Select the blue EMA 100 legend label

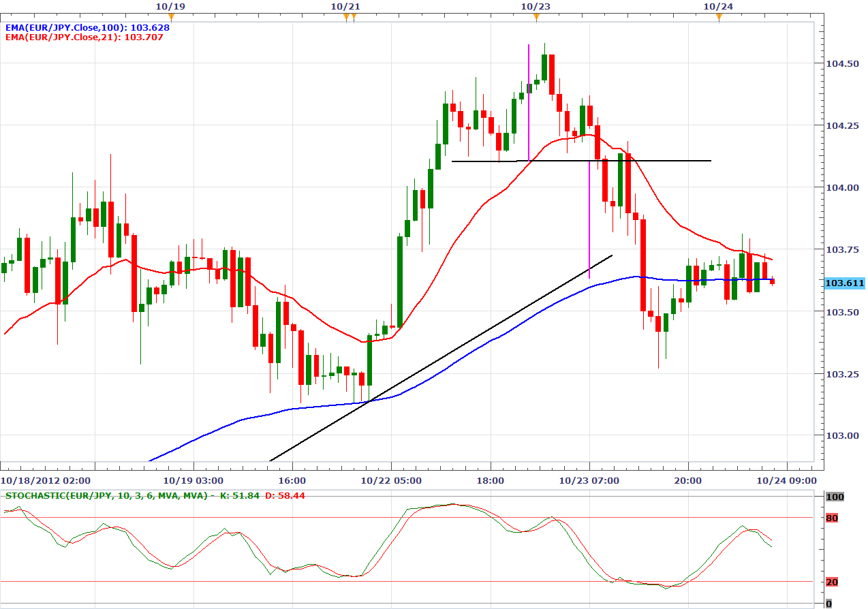point(87,27)
